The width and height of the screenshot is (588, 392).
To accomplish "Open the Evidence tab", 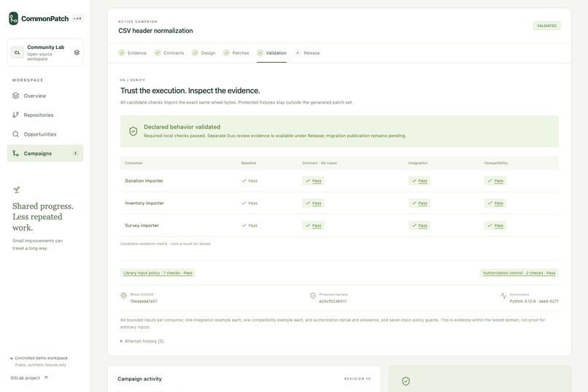I will [132, 53].
